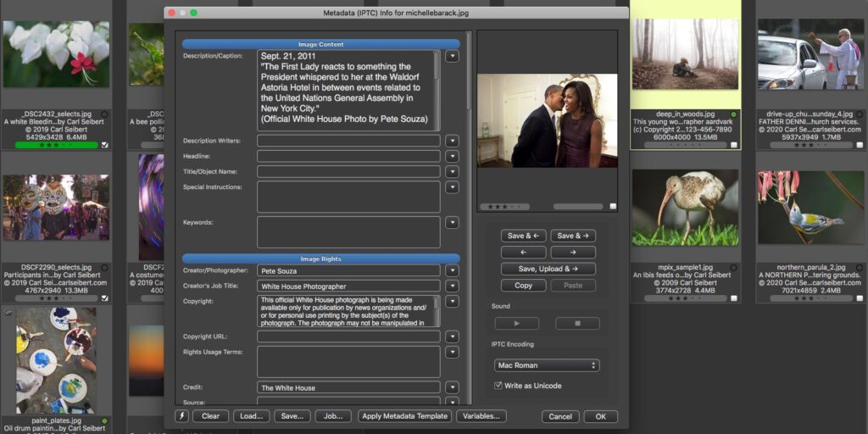Click the lightning bolt snapshot icon

(x=181, y=416)
